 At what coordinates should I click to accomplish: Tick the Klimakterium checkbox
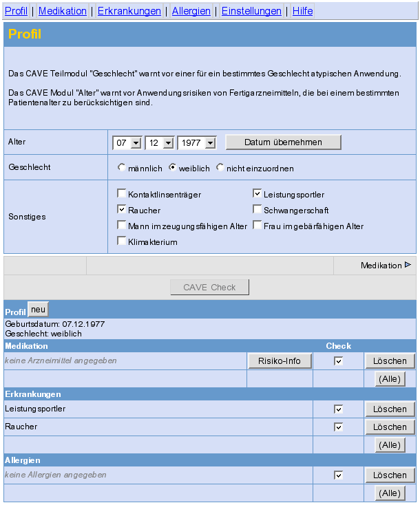pyautogui.click(x=121, y=241)
